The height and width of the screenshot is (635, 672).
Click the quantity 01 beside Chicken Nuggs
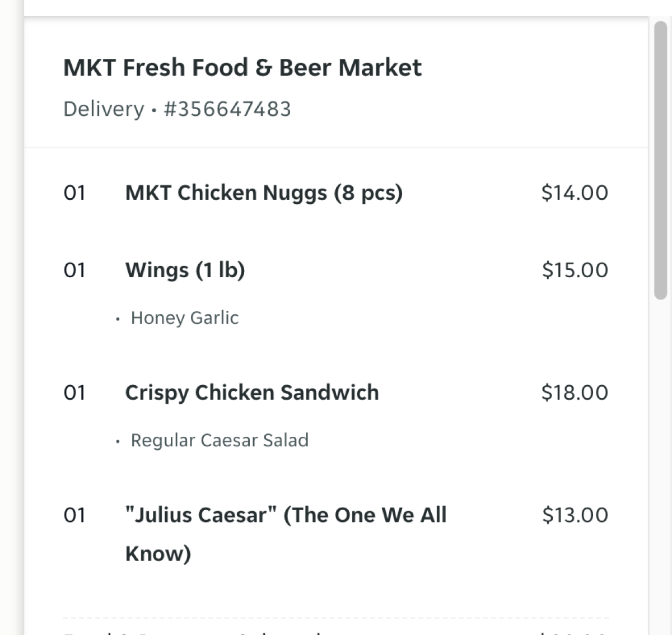click(74, 193)
